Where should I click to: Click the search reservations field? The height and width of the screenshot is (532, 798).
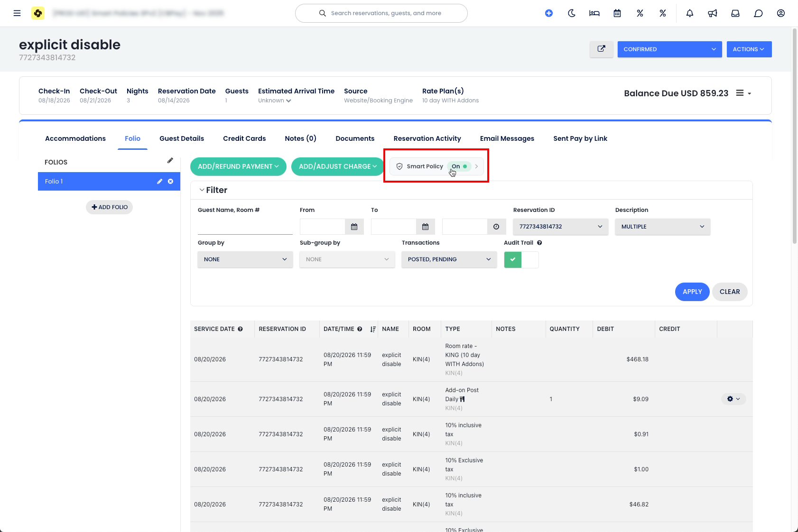(x=381, y=13)
